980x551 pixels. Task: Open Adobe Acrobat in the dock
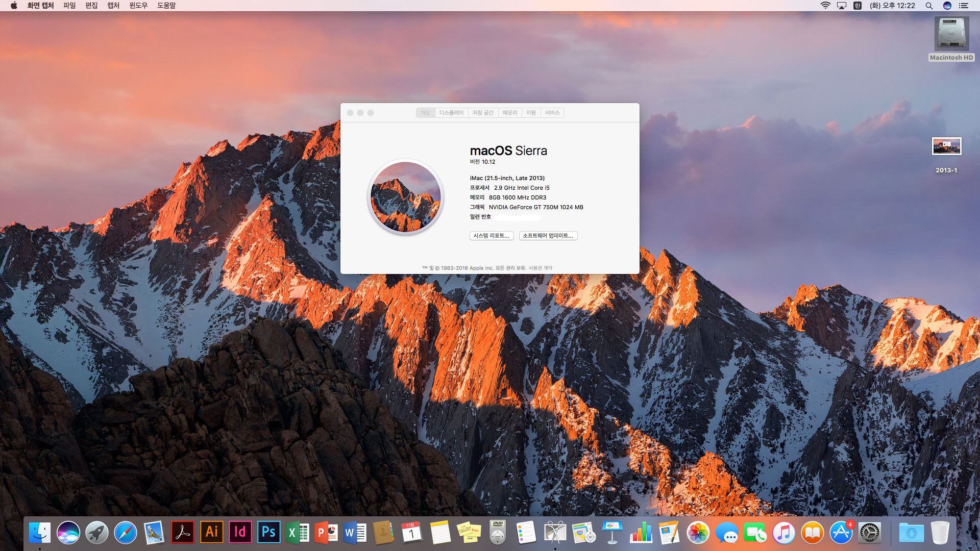[183, 532]
